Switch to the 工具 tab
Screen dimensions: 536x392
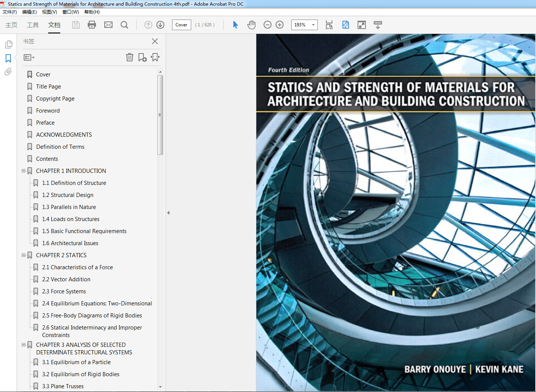tap(33, 25)
